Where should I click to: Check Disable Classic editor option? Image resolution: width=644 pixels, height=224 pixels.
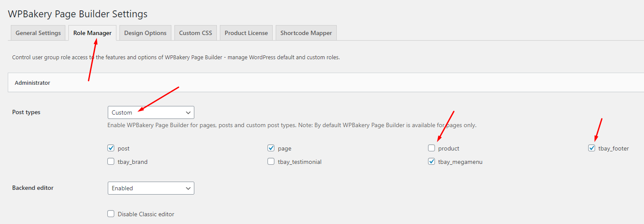click(x=111, y=214)
